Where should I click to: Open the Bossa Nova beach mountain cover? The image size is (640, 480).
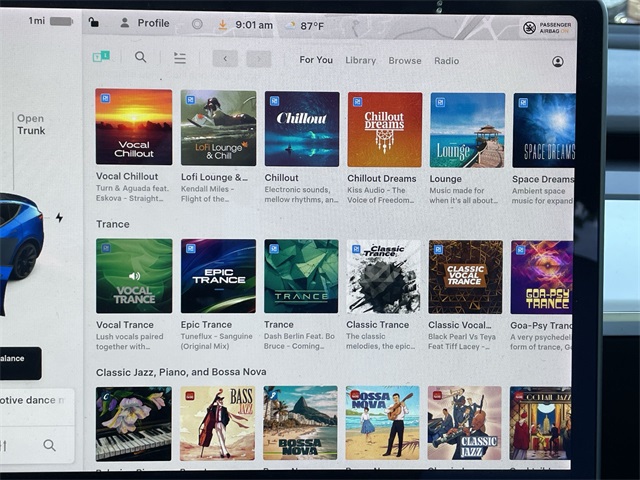(x=300, y=423)
